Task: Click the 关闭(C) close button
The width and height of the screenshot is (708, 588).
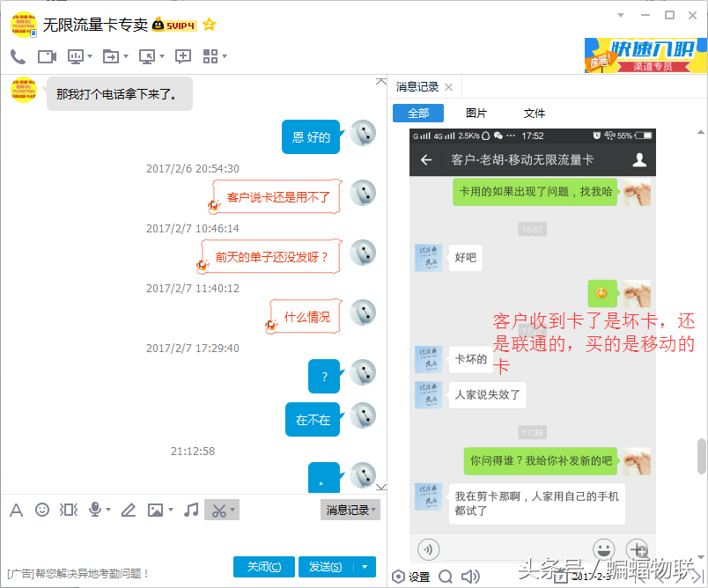Action: tap(263, 566)
